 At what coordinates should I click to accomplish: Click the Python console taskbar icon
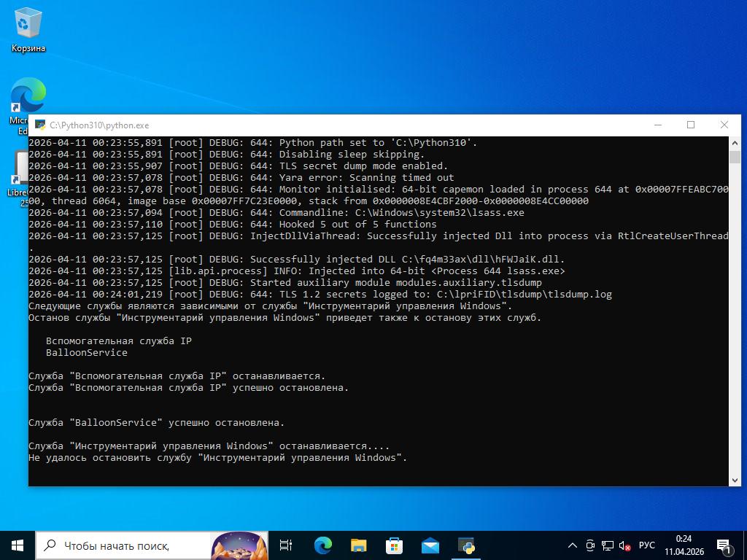466,545
